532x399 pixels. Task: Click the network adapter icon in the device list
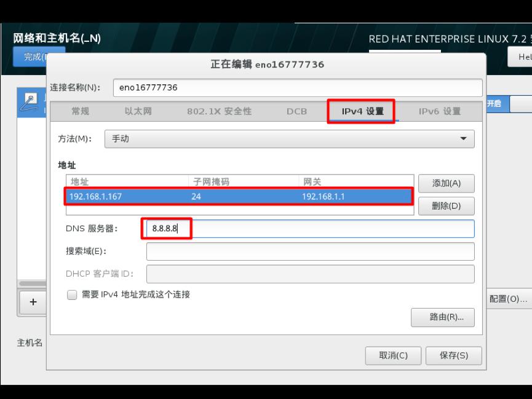(30, 103)
